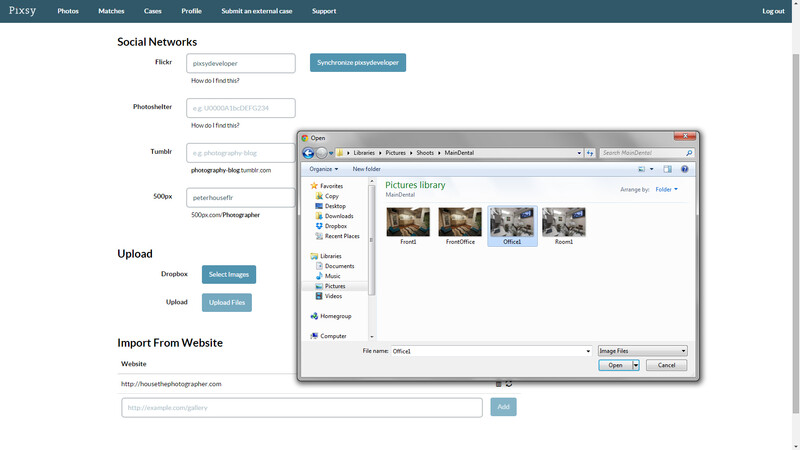Click the search magnifier in Search MainDental
The image size is (800, 450).
point(689,153)
